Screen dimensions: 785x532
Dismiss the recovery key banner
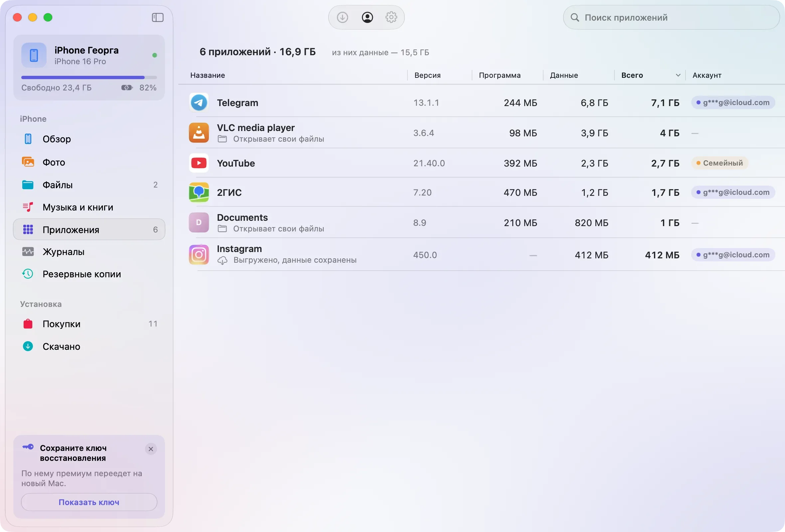151,449
